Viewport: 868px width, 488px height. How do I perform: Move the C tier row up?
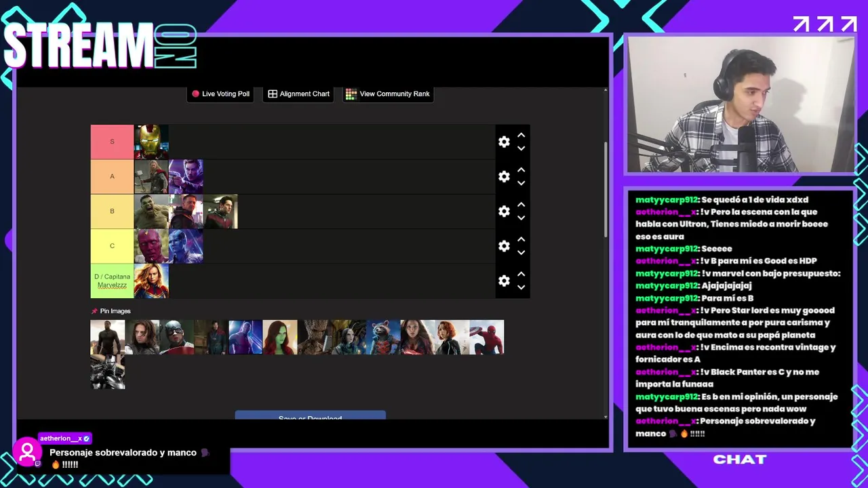[521, 239]
